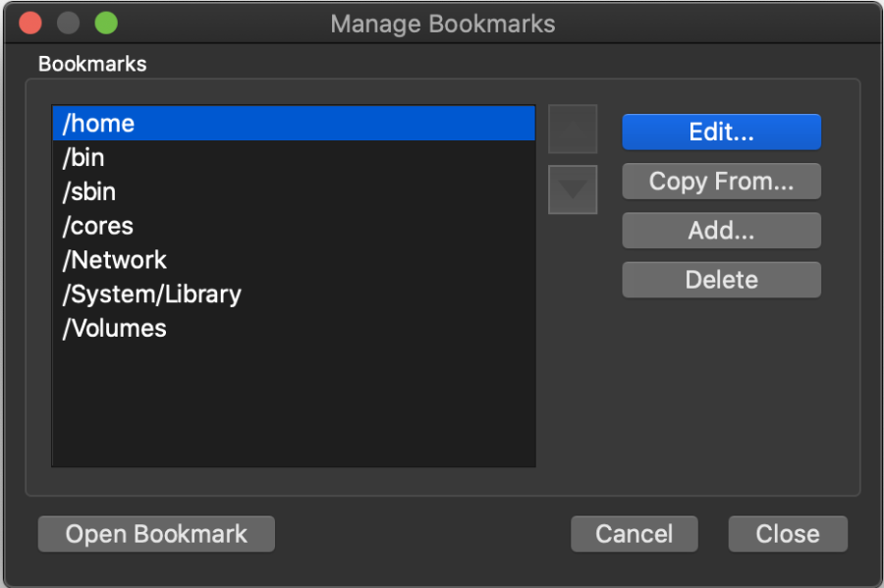
Task: Open the Edit... bookmark dialog
Action: pos(721,133)
